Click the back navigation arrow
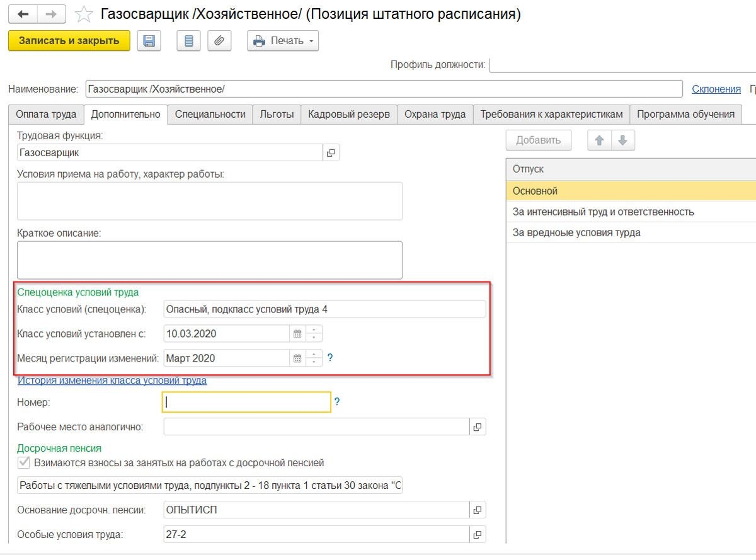The height and width of the screenshot is (560, 756). [23, 14]
